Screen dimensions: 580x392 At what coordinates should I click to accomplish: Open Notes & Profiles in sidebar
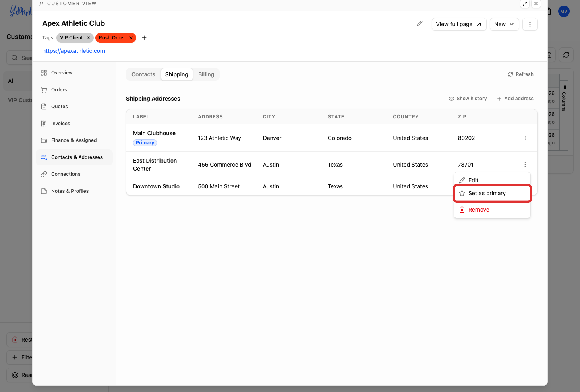[x=74, y=191]
